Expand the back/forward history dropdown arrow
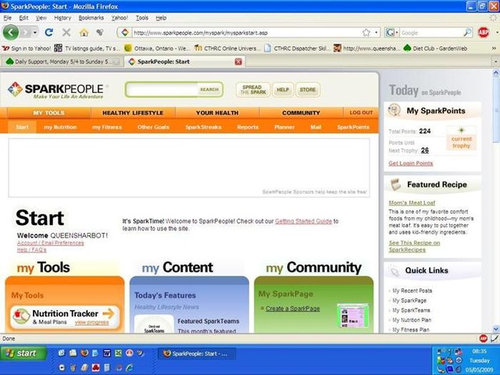This screenshot has width=500, height=375. [35, 33]
